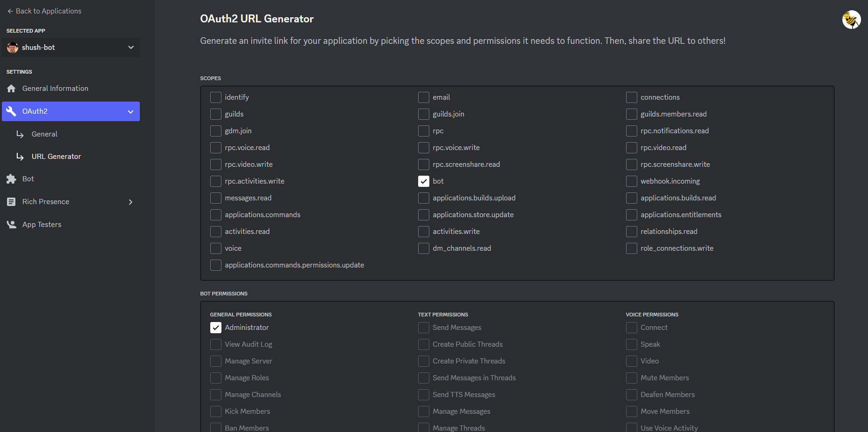
Task: Select applications.builds.read scope
Action: click(631, 198)
